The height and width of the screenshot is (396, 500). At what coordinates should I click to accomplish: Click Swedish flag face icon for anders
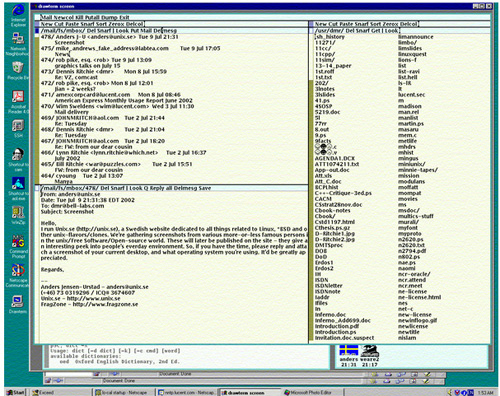click(x=348, y=351)
